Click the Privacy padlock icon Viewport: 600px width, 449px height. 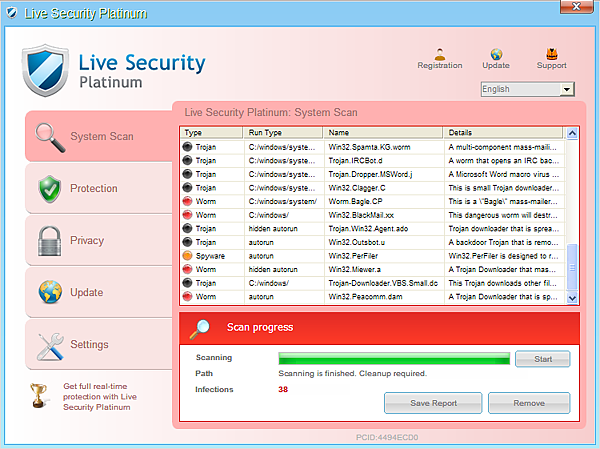pos(50,241)
